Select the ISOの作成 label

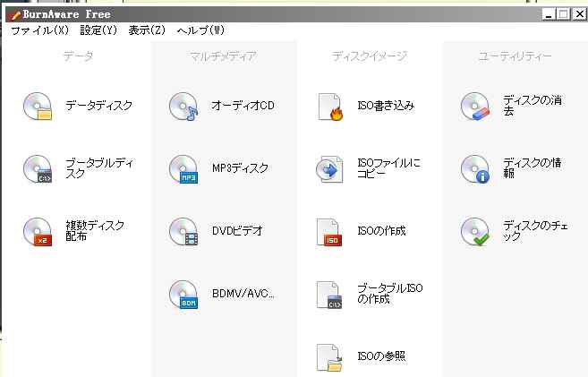[381, 231]
